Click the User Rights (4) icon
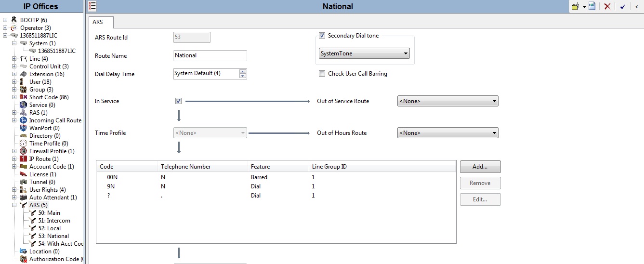The height and width of the screenshot is (264, 644). click(x=23, y=190)
